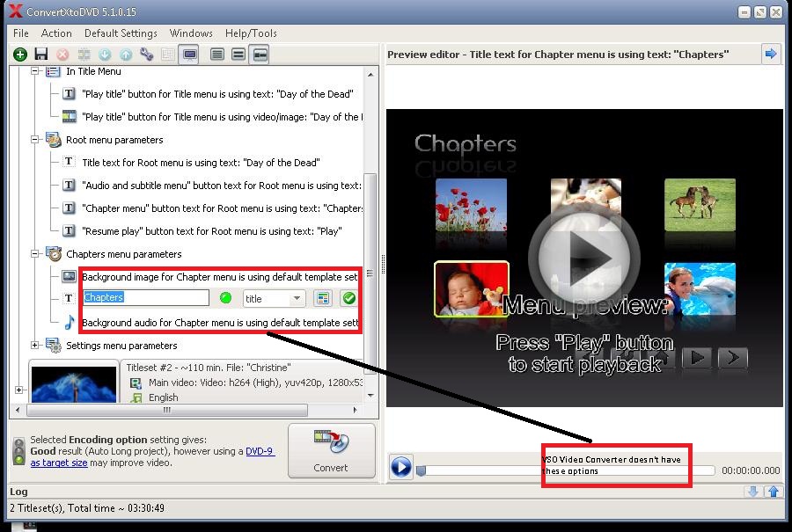Open the Help/Tools menu
Image resolution: width=792 pixels, height=532 pixels.
coord(251,33)
